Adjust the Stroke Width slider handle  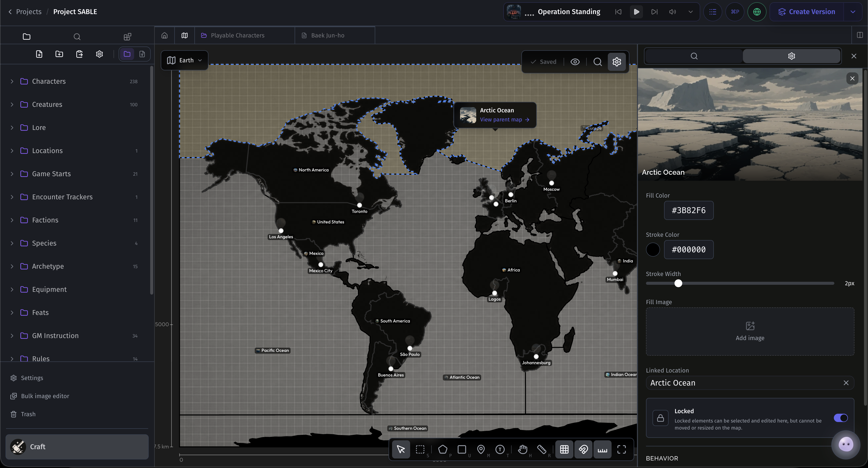[678, 284]
